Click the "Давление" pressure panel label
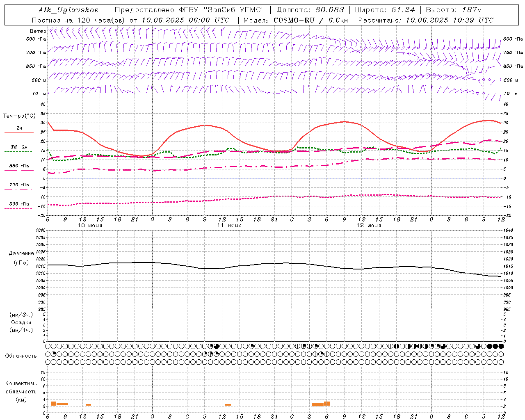The image size is (525, 420). (21, 253)
